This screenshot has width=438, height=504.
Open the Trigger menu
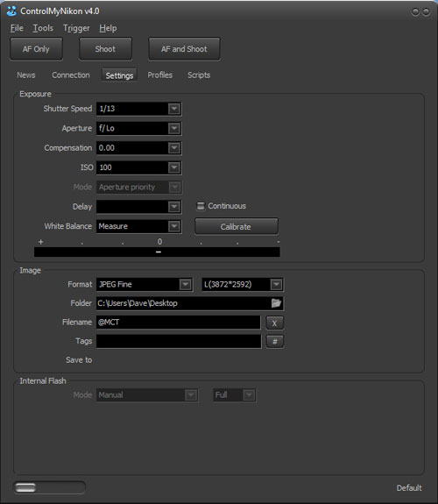point(76,28)
